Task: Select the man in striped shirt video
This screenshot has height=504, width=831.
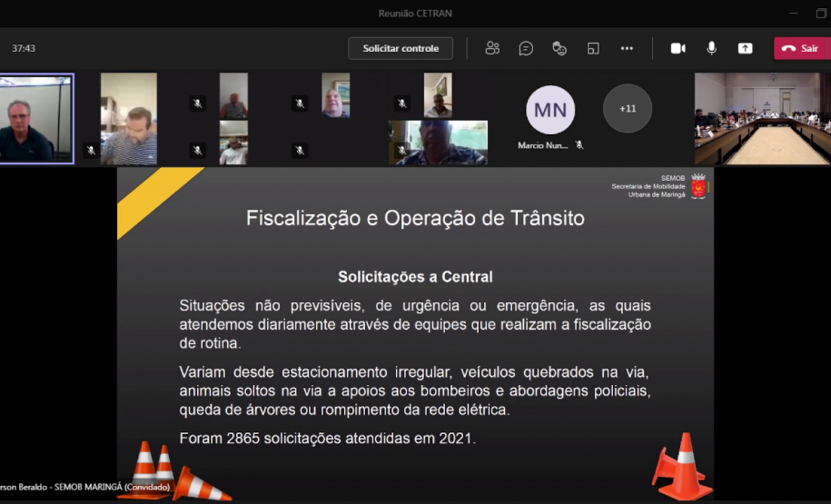Action: 129,119
